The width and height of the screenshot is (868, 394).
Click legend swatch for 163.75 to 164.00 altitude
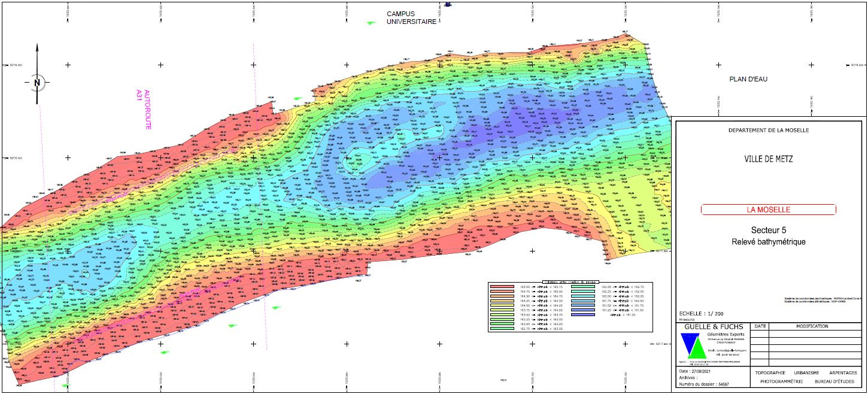[502, 310]
